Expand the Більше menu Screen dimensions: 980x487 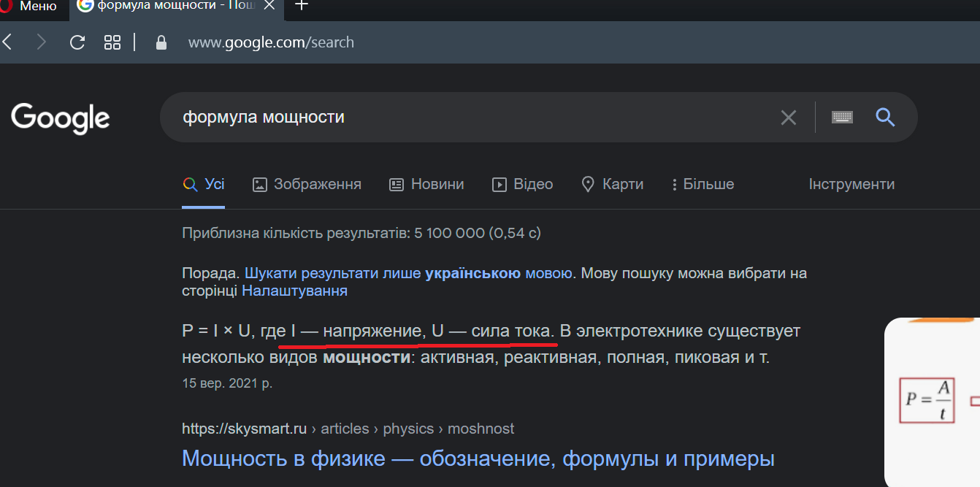click(703, 184)
